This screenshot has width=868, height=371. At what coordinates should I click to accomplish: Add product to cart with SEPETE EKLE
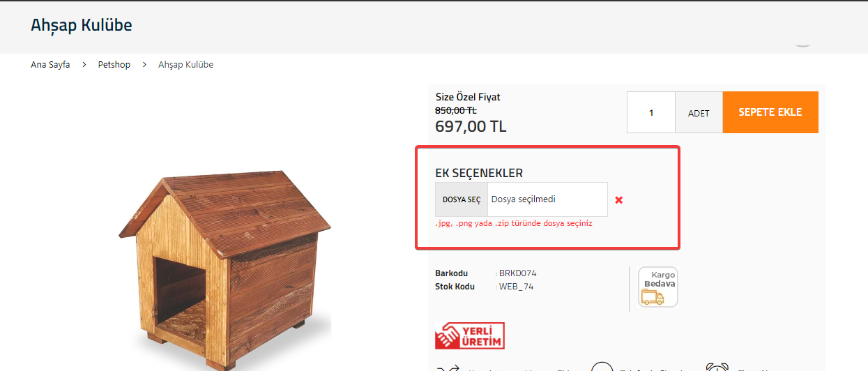[770, 112]
